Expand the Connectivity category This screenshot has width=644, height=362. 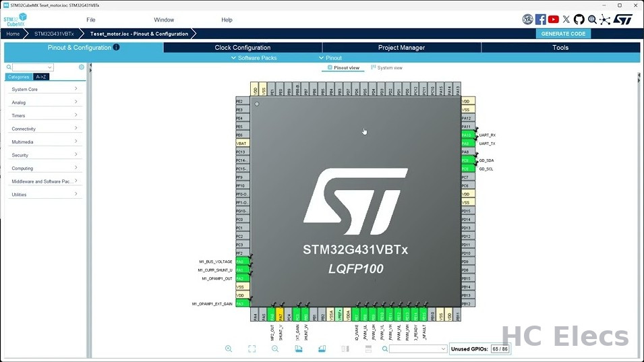tap(45, 129)
